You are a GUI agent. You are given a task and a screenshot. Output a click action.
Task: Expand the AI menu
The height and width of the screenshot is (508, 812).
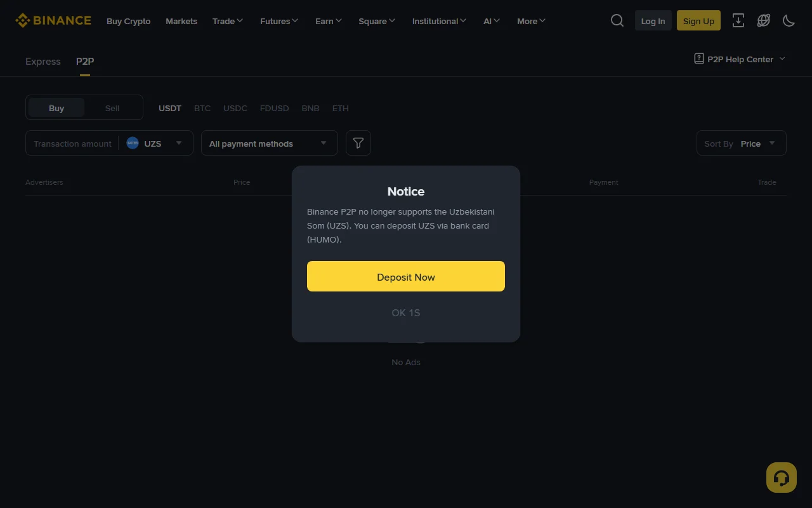(492, 21)
